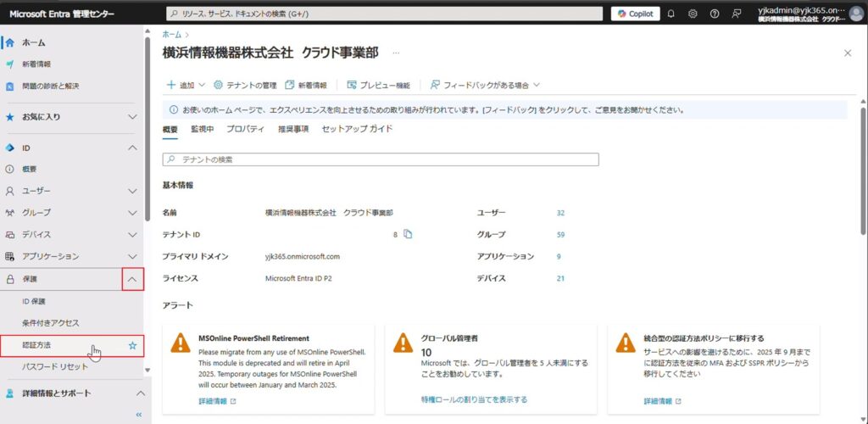The width and height of the screenshot is (868, 424).
Task: Click the テナントの検索 input field
Action: pos(381,159)
